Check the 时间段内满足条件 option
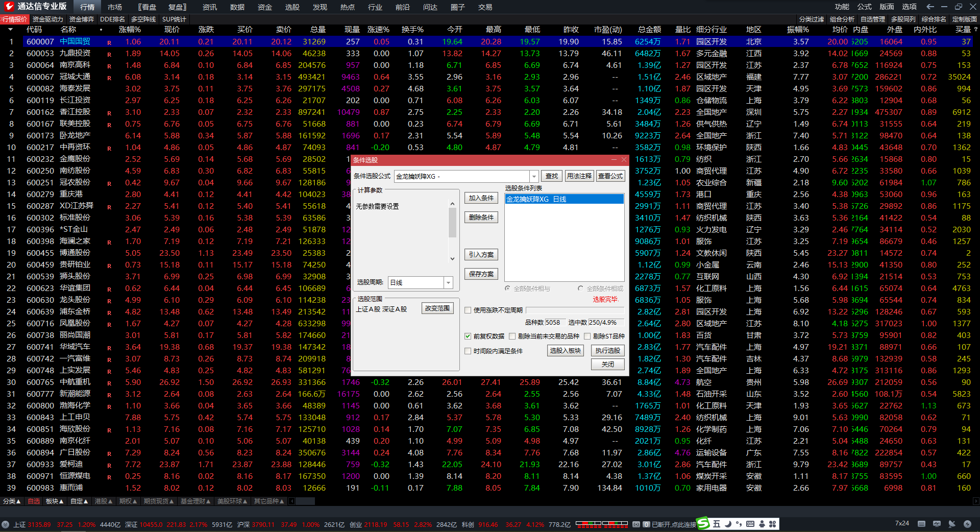The height and width of the screenshot is (532, 980). click(x=468, y=351)
